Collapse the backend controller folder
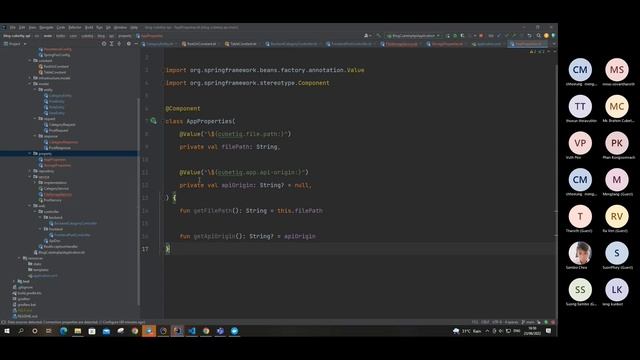 pyautogui.click(x=40, y=217)
